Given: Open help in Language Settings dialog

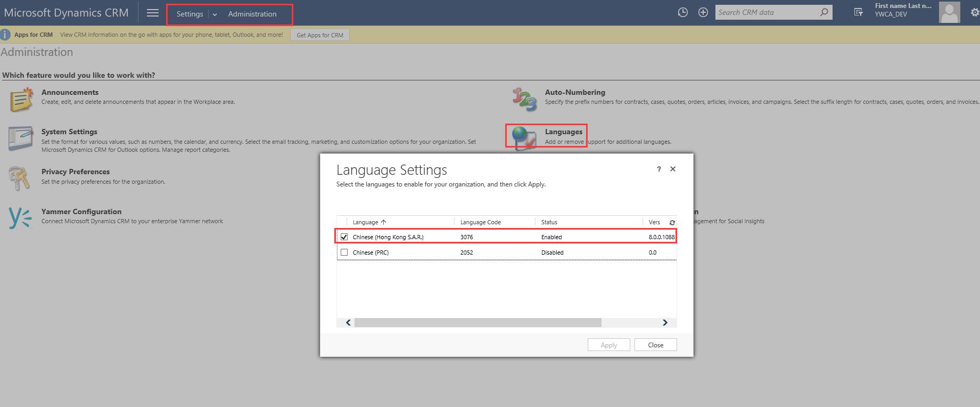Looking at the screenshot, I should point(659,169).
